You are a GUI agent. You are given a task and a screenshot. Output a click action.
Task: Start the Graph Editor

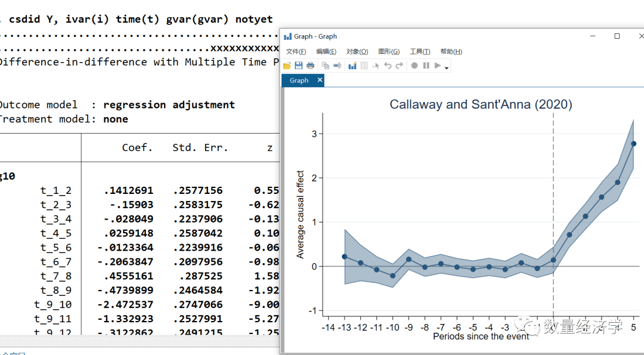pyautogui.click(x=352, y=66)
